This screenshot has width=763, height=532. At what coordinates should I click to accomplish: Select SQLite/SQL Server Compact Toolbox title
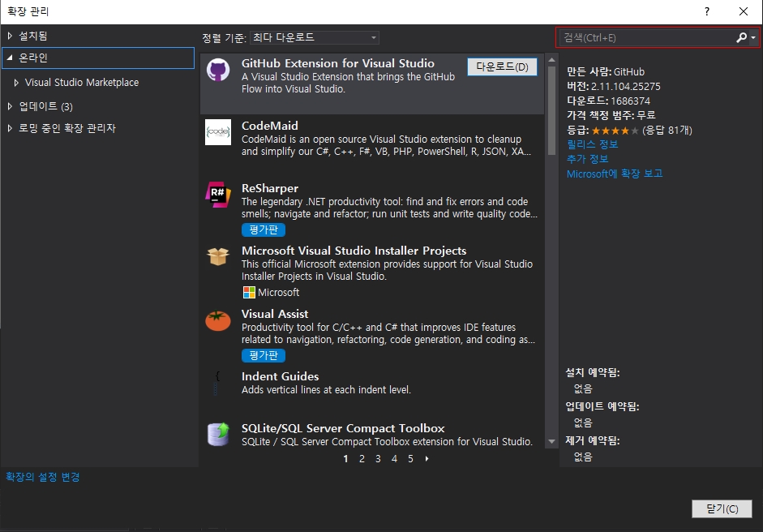point(343,428)
